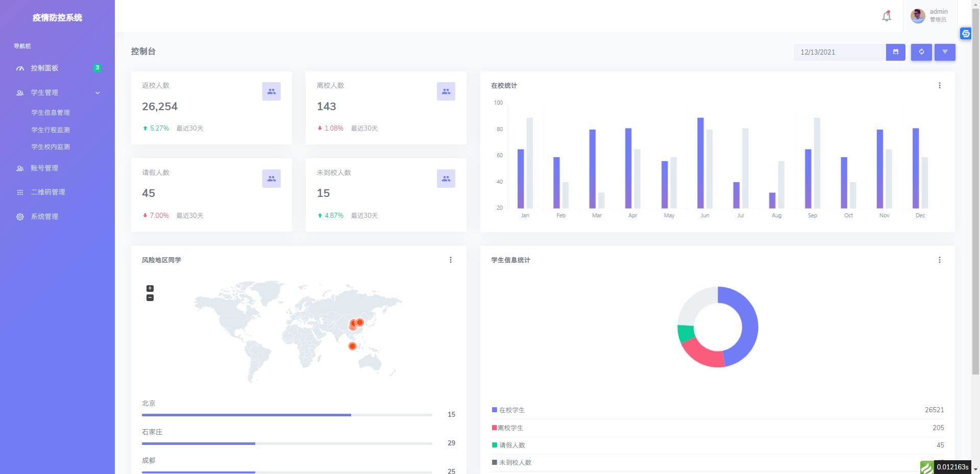This screenshot has height=474, width=980.
Task: Open 控制面板 in the sidebar
Action: click(44, 68)
